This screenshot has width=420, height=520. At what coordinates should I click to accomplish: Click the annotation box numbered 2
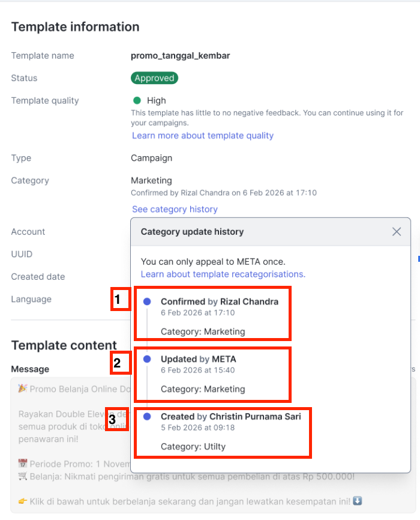(x=118, y=362)
